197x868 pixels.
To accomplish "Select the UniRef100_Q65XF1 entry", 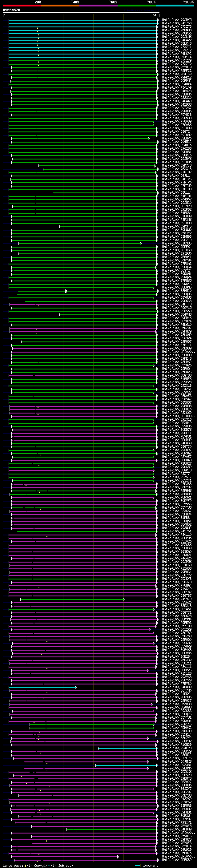I will point(177,481).
